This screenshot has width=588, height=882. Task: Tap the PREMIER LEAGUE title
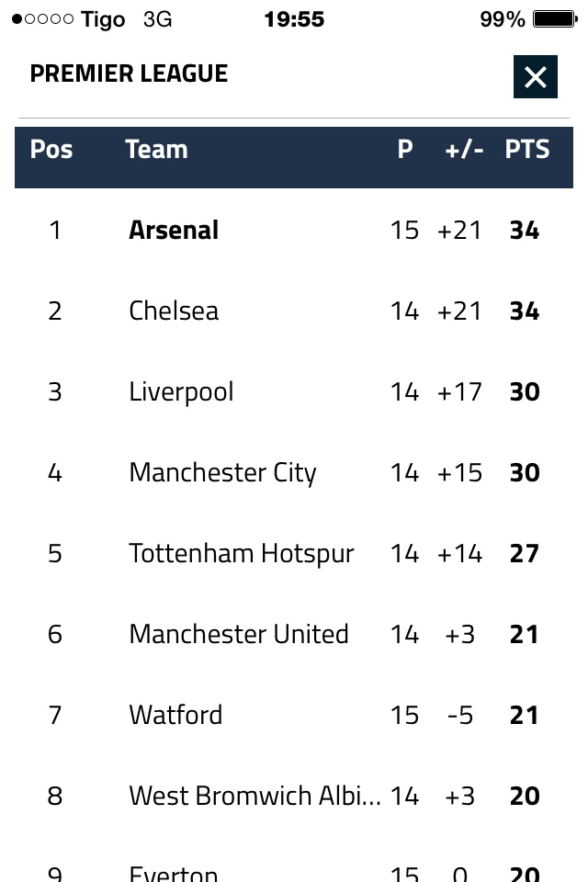pos(129,74)
